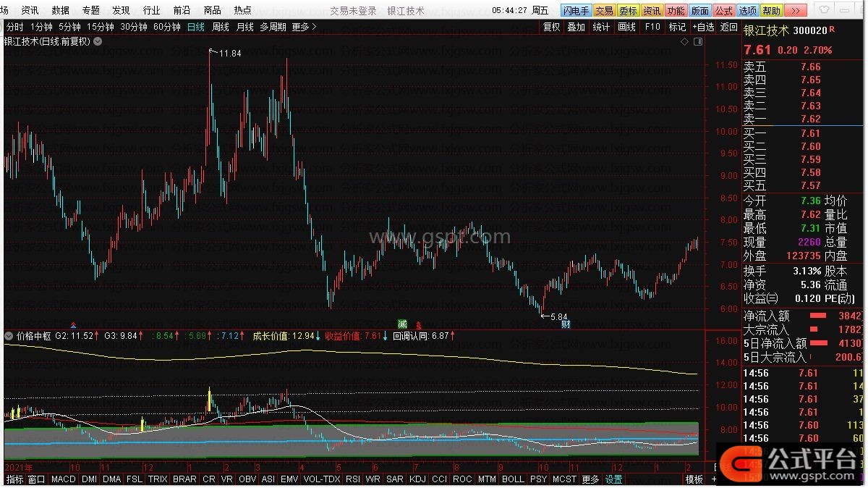
Task: Click the yellow 资讯 toolbar button
Action: pos(652,11)
